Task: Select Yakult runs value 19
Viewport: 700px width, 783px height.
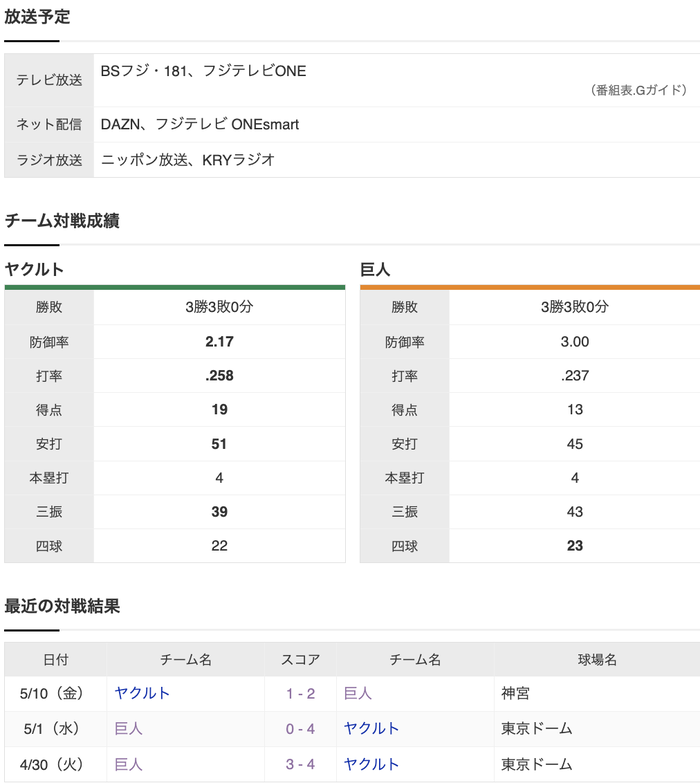Action: [x=219, y=410]
